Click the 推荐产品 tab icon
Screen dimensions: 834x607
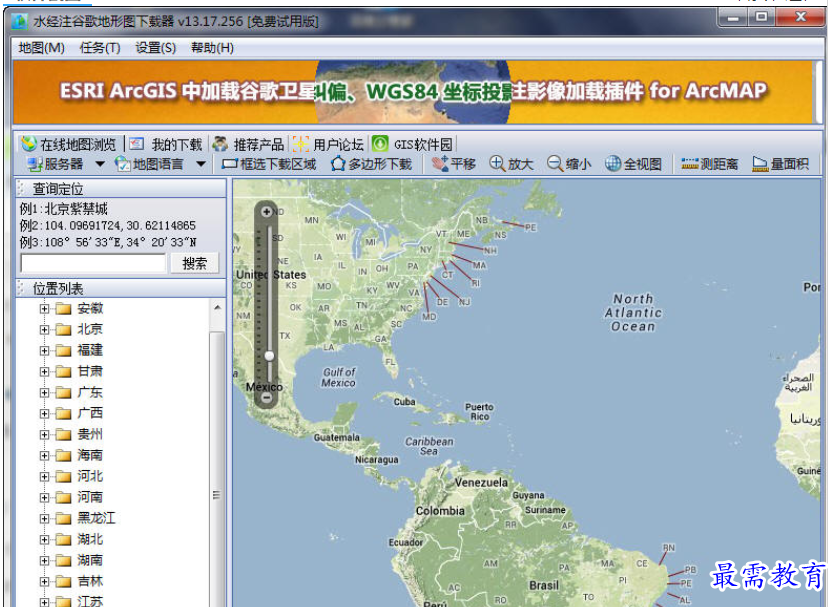tap(220, 144)
